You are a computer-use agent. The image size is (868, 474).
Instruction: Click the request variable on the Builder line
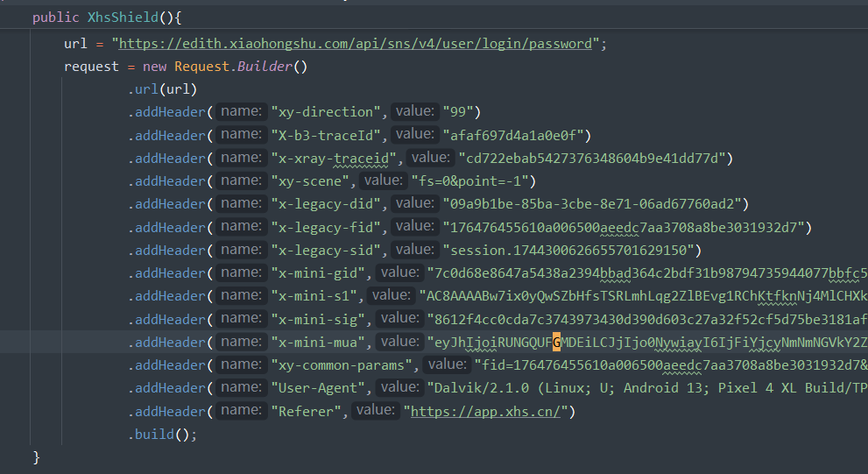click(91, 67)
